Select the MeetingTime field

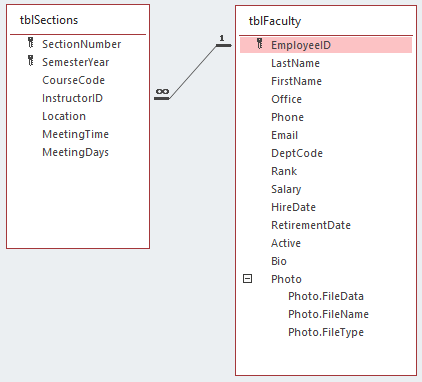pos(76,134)
